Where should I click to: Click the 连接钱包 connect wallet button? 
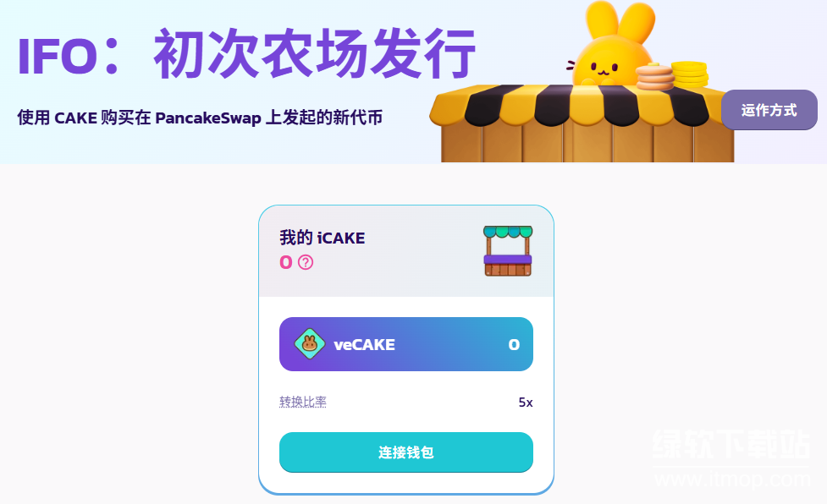406,452
